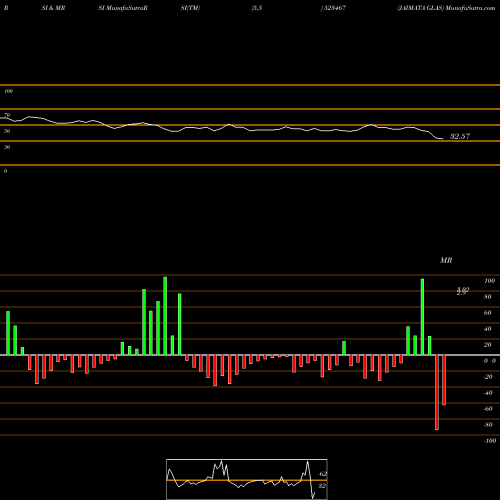Click the MR panel title label
This screenshot has width=500, height=500.
(x=446, y=260)
